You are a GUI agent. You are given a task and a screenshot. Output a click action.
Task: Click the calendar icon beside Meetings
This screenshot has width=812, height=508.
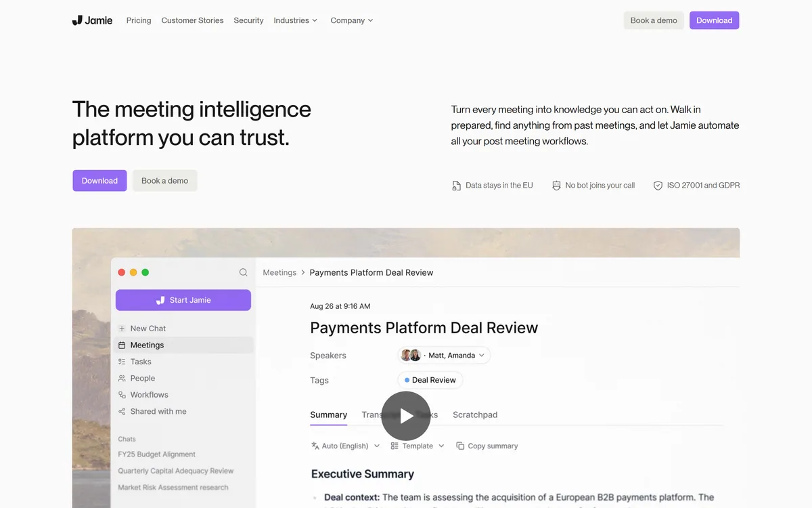click(x=122, y=345)
